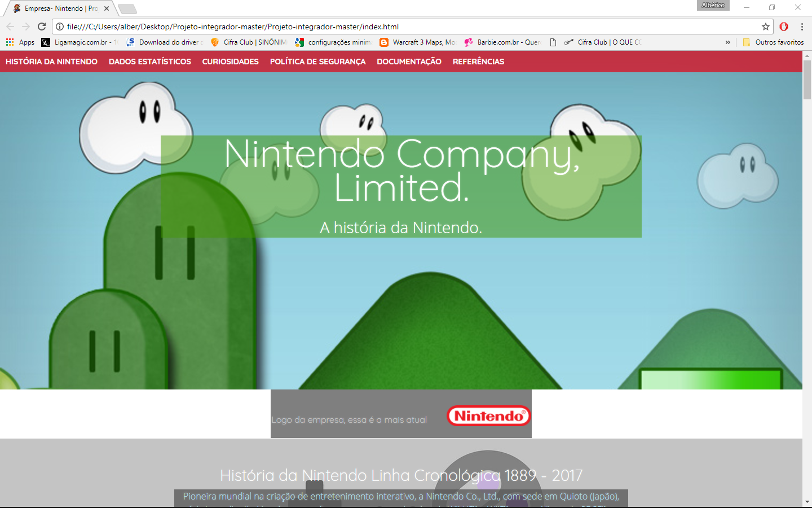Viewport: 812px width, 508px height.
Task: Click the browser forward arrow
Action: pos(26,27)
